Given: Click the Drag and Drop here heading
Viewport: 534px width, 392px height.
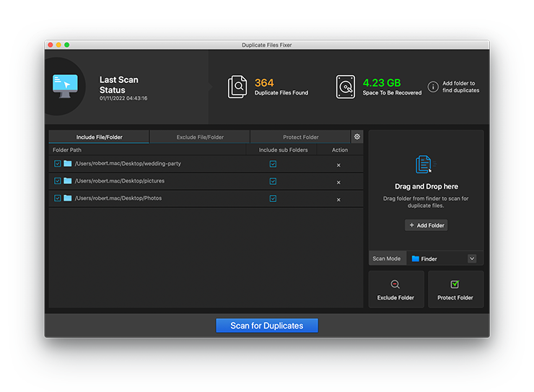Looking at the screenshot, I should [426, 186].
